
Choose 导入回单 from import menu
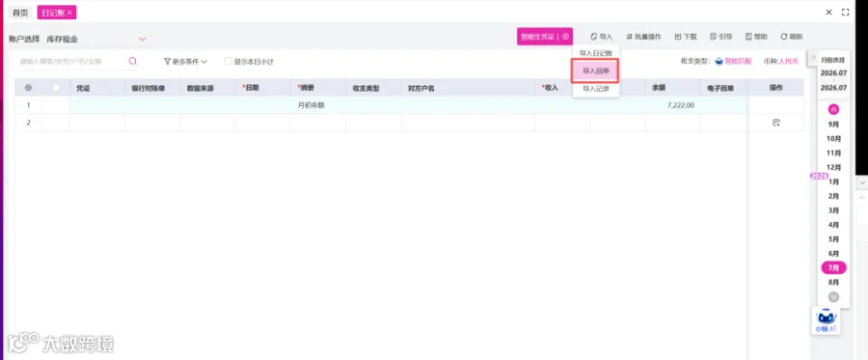(596, 70)
